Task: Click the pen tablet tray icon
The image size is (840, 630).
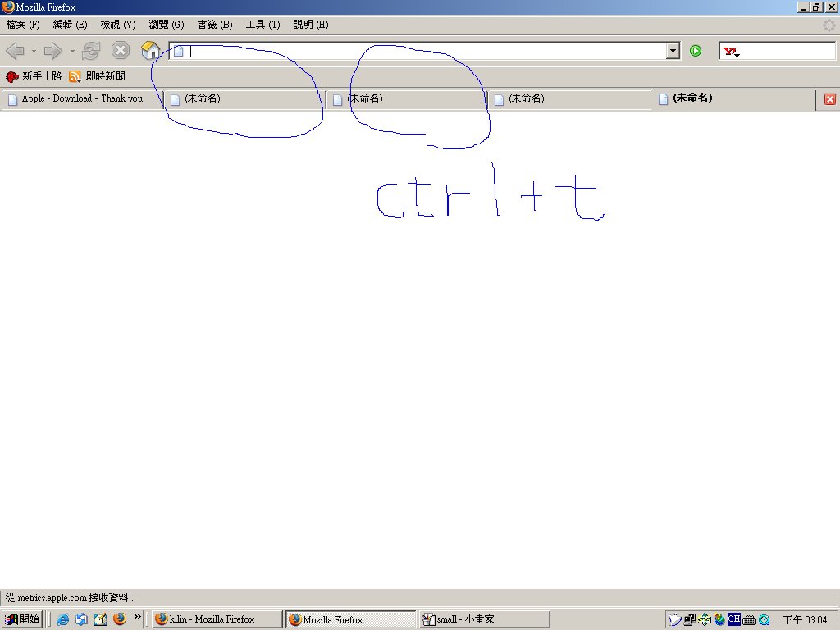Action: [675, 620]
